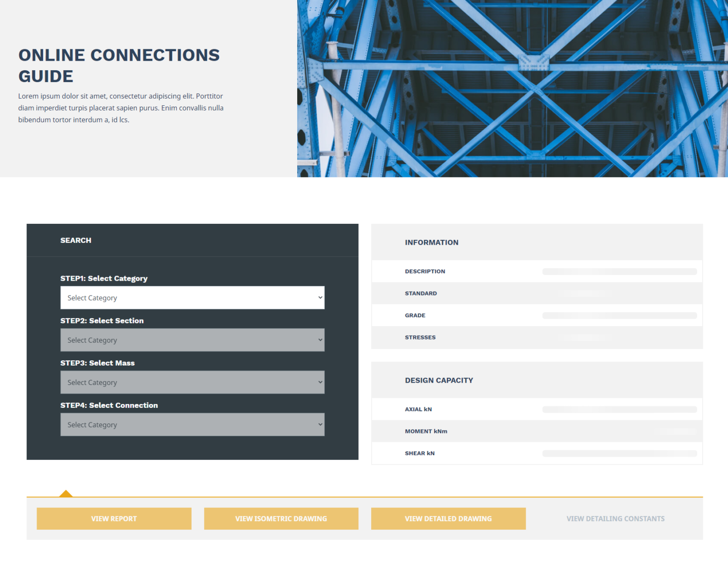
Task: Click the VIEW ISOMETRIC DRAWING button
Action: [x=281, y=518]
